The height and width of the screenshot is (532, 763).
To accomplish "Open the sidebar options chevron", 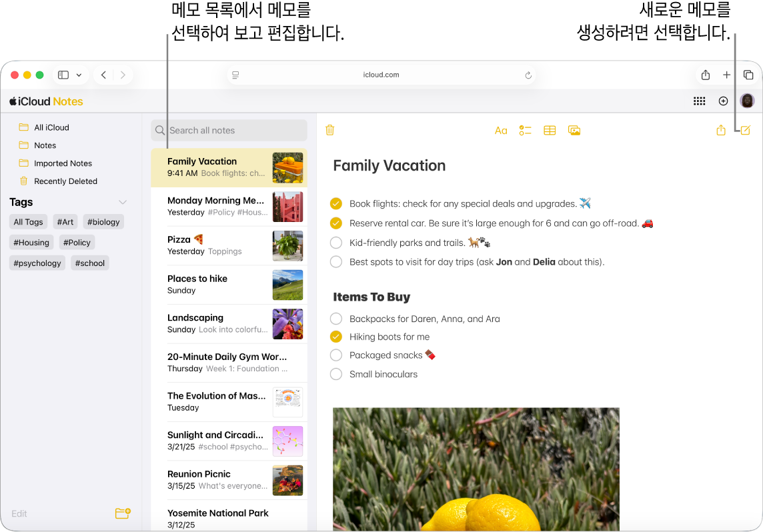I will click(x=78, y=75).
